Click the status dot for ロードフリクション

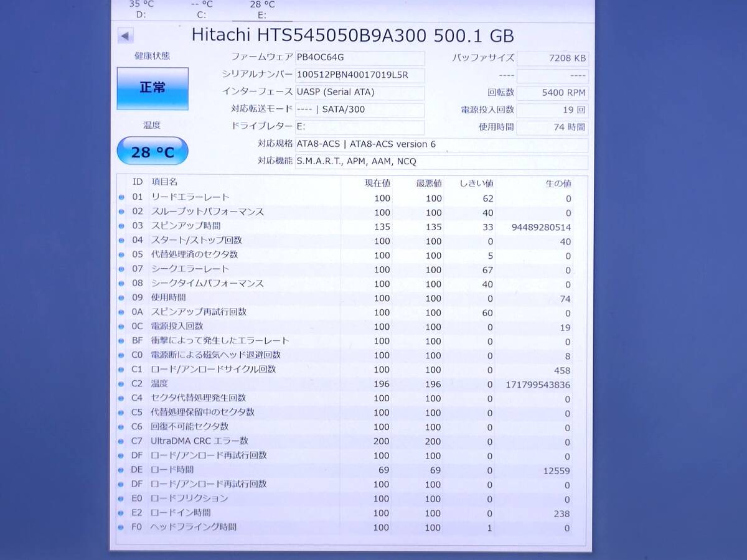tap(121, 498)
